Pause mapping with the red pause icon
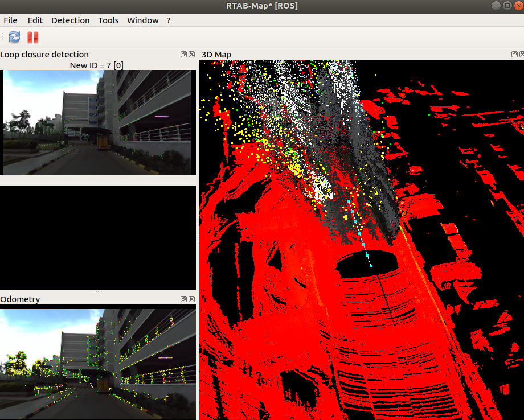The height and width of the screenshot is (420, 524). (x=33, y=38)
